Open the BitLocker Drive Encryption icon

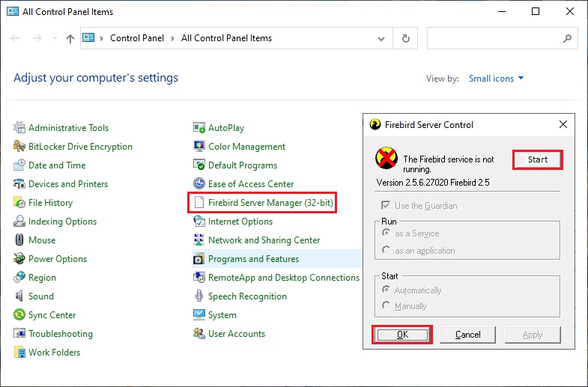tap(19, 147)
